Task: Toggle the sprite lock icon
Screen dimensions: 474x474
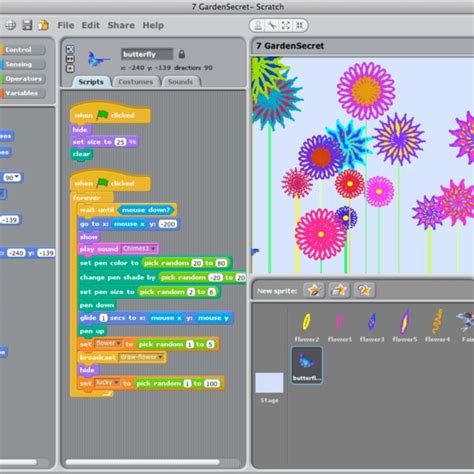Action: 182,54
